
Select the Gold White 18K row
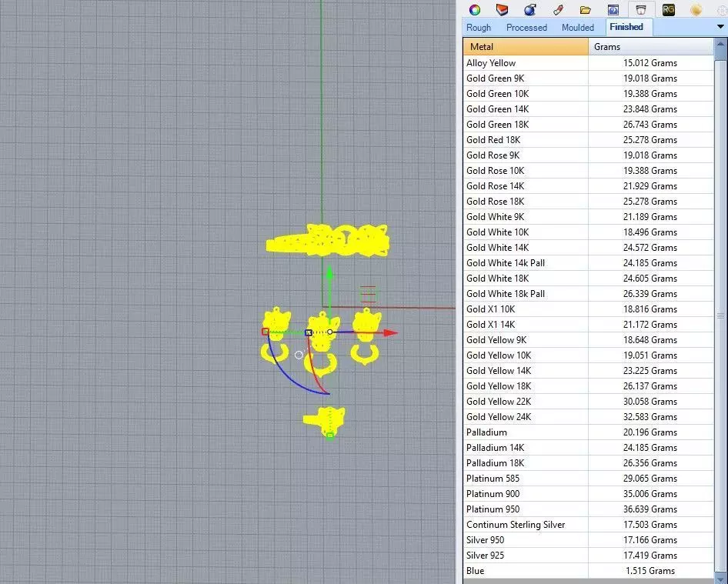pyautogui.click(x=588, y=278)
